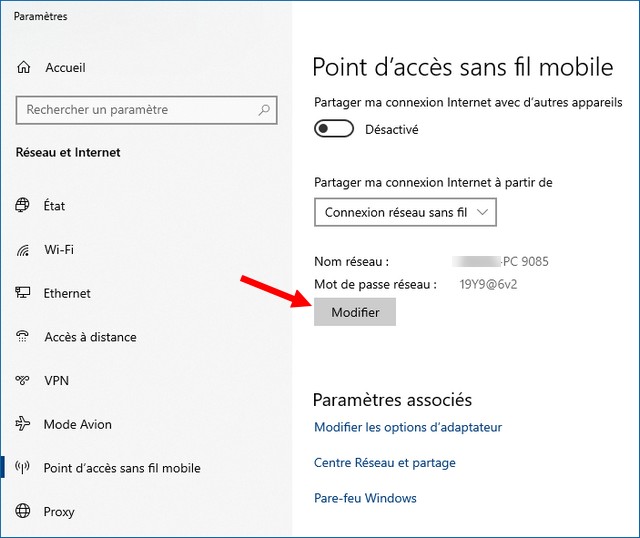Focus the Rechercher un paramètre search field
Screen dimensions: 640x538
tap(147, 110)
